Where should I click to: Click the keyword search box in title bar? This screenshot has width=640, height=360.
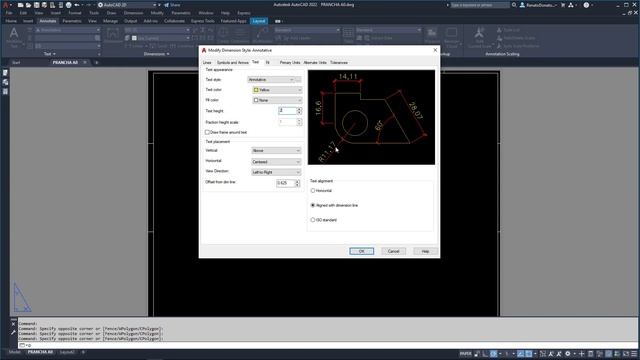[x=480, y=5]
